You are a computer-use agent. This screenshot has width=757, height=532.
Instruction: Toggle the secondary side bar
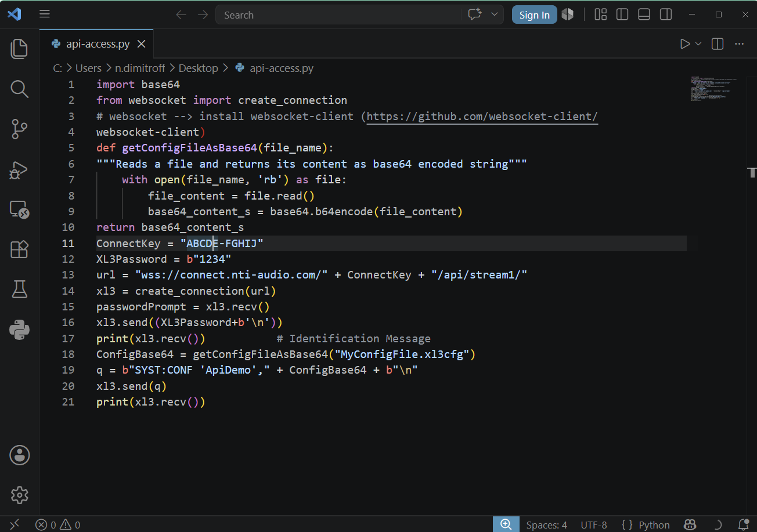pyautogui.click(x=666, y=15)
